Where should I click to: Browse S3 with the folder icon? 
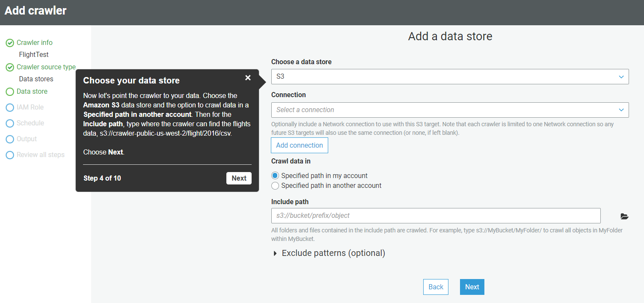pos(624,217)
